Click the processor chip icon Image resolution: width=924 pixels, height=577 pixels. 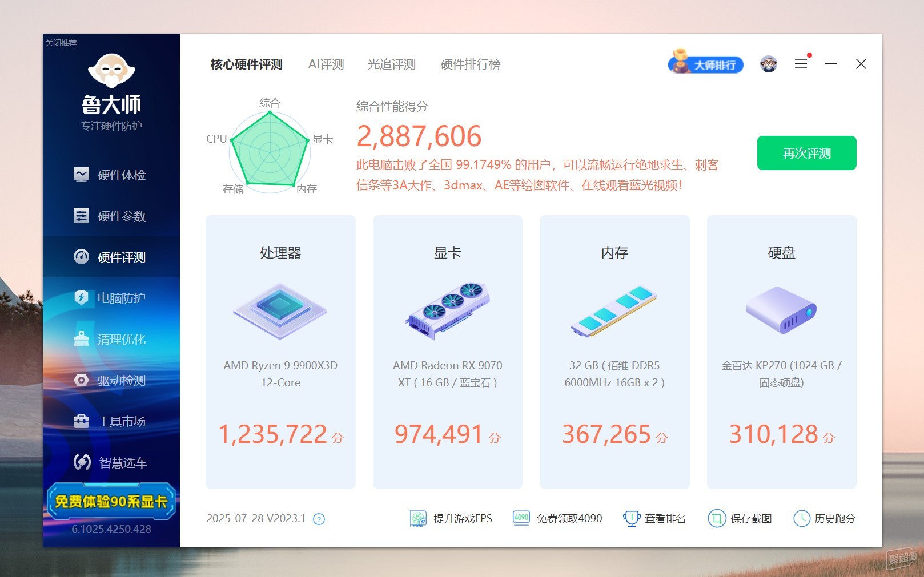pos(280,311)
